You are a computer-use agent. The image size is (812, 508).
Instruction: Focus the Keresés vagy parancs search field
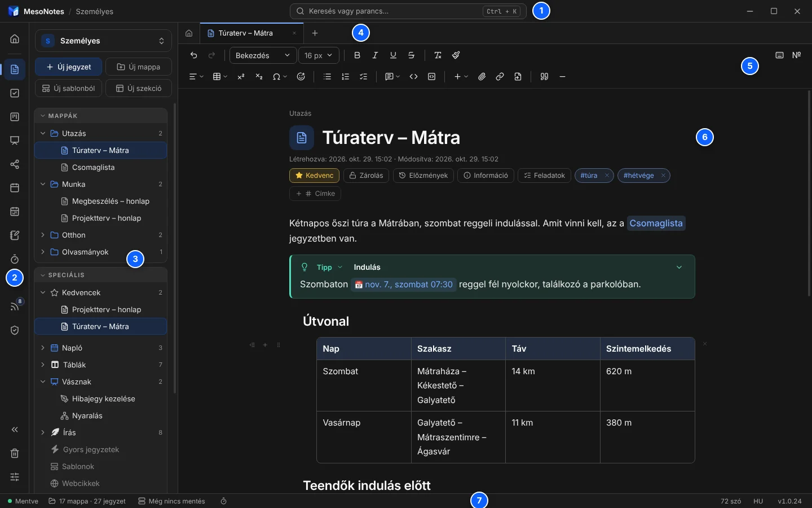coord(408,11)
